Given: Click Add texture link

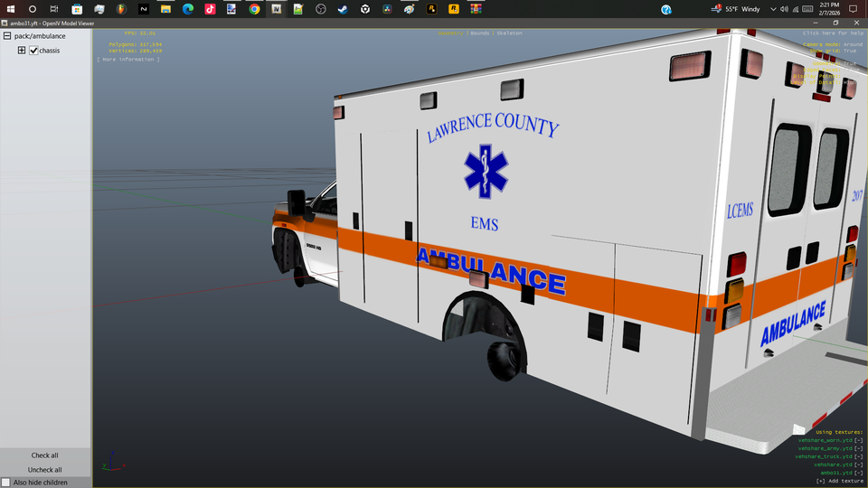Looking at the screenshot, I should [839, 481].
